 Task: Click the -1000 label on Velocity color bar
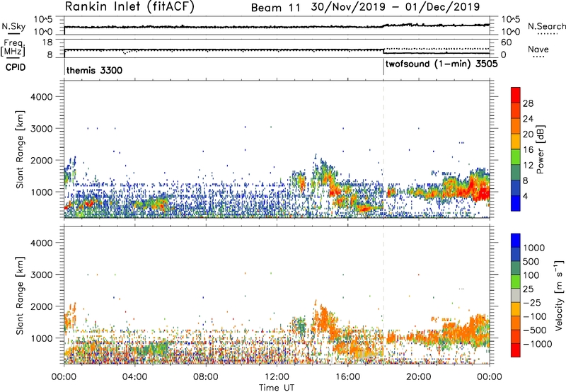click(x=537, y=344)
